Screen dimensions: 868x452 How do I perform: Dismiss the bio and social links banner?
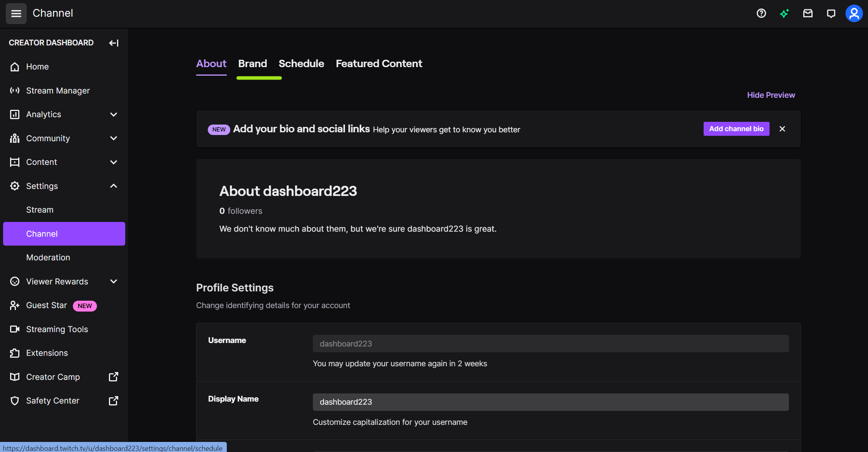click(782, 129)
